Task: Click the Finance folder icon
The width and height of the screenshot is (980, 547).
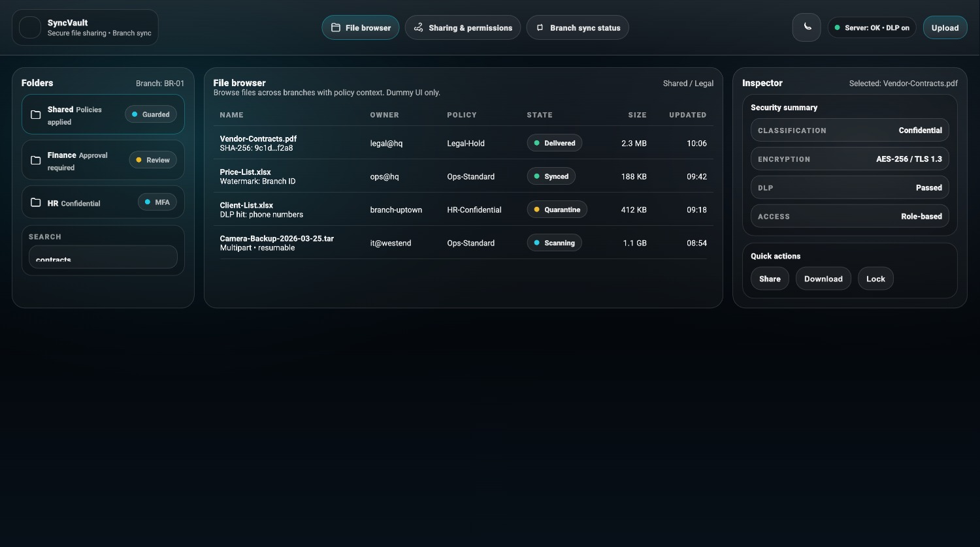Action: click(x=36, y=160)
